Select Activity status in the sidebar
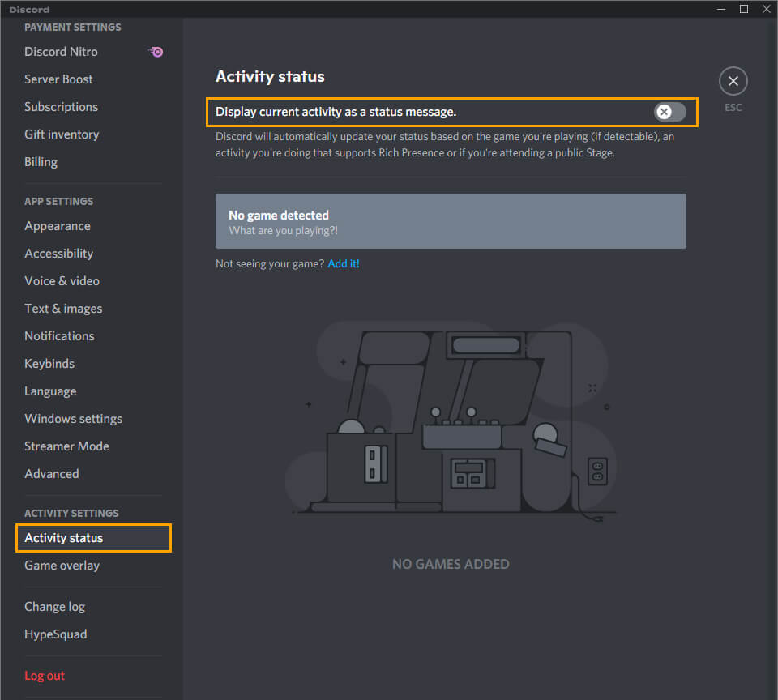The width and height of the screenshot is (778, 700). [x=93, y=538]
